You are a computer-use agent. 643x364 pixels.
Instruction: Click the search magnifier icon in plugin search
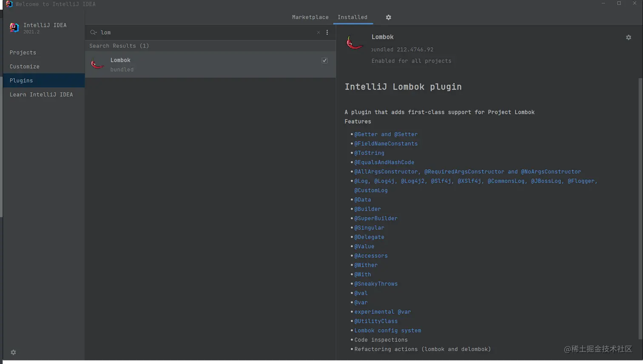(x=93, y=32)
